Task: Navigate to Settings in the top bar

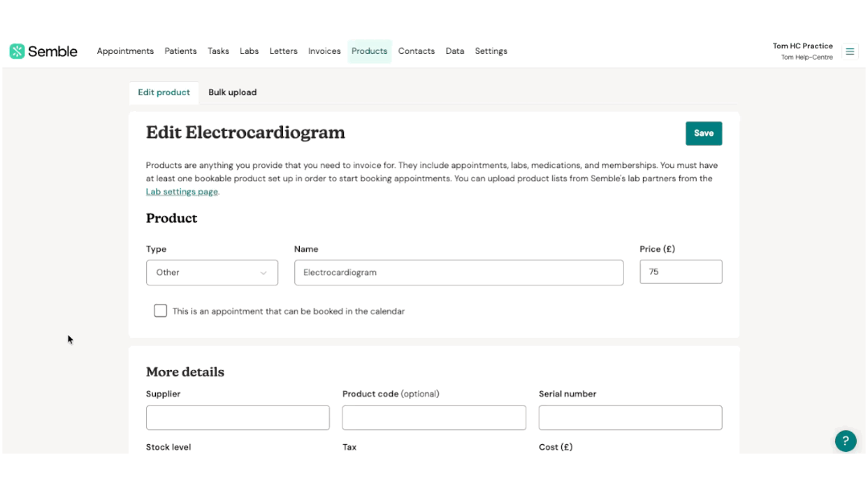Action: [491, 51]
